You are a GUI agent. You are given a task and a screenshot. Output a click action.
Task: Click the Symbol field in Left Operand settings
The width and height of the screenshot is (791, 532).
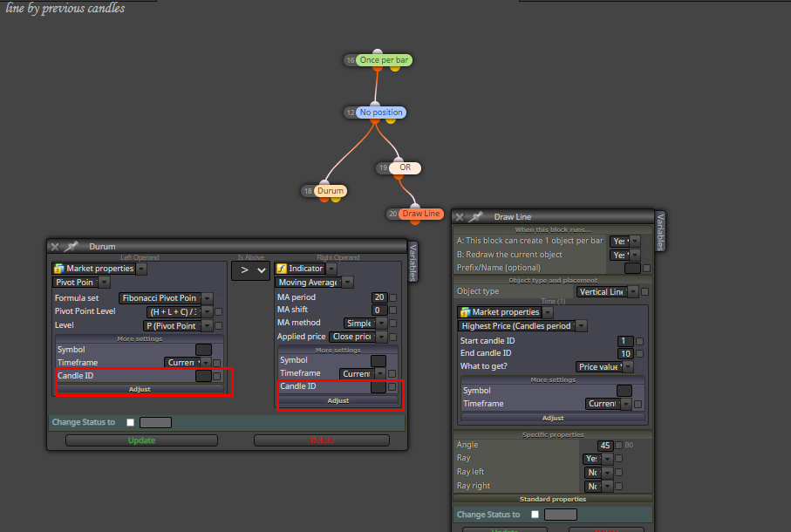[x=203, y=350]
